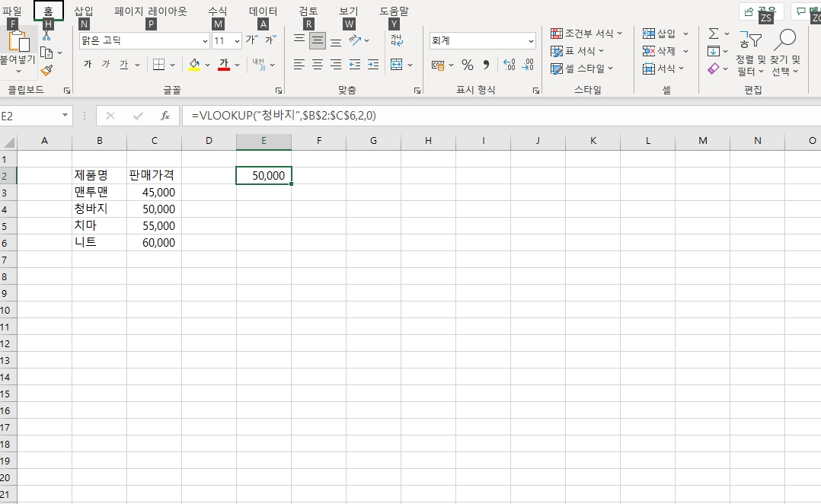
Task: Expand fill color options arrow
Action: tap(207, 65)
